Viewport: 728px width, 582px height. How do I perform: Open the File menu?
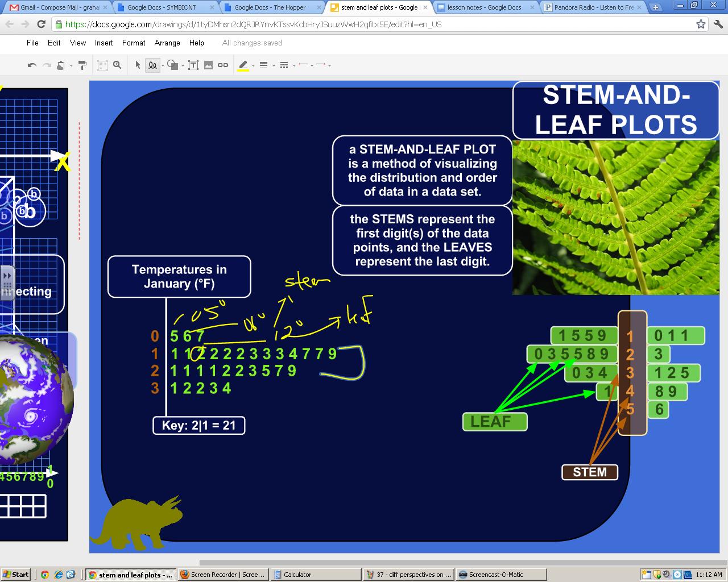pyautogui.click(x=32, y=43)
